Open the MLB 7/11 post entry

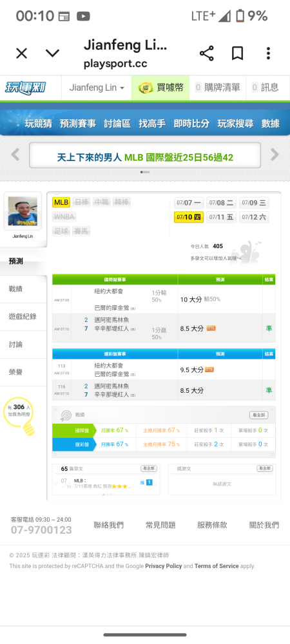point(101,484)
